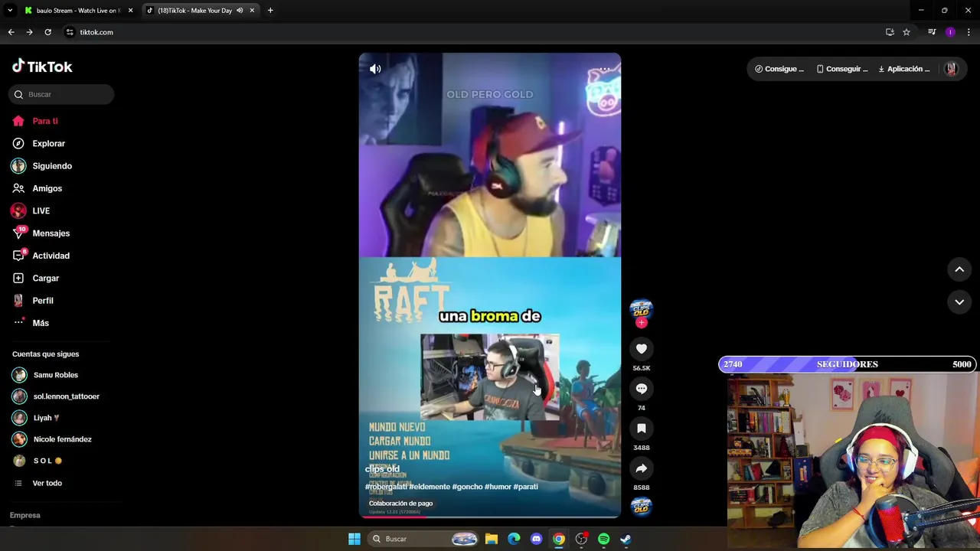This screenshot has width=980, height=551.
Task: Select Para ti in the sidebar
Action: (35, 121)
